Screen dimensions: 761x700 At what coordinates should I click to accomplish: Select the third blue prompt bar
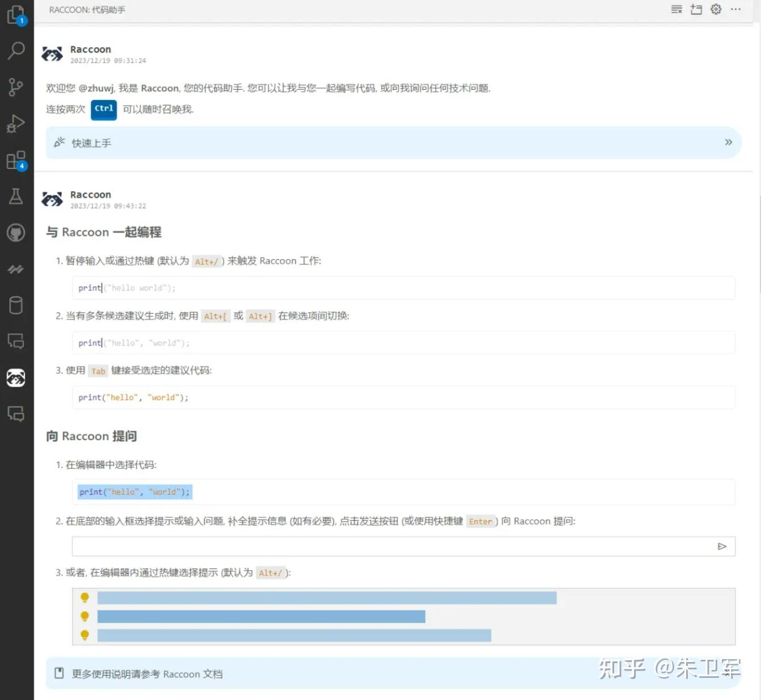[294, 635]
